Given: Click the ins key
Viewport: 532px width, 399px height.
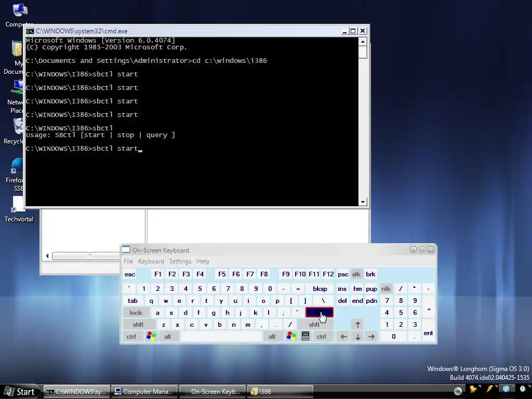Looking at the screenshot, I should 342,289.
